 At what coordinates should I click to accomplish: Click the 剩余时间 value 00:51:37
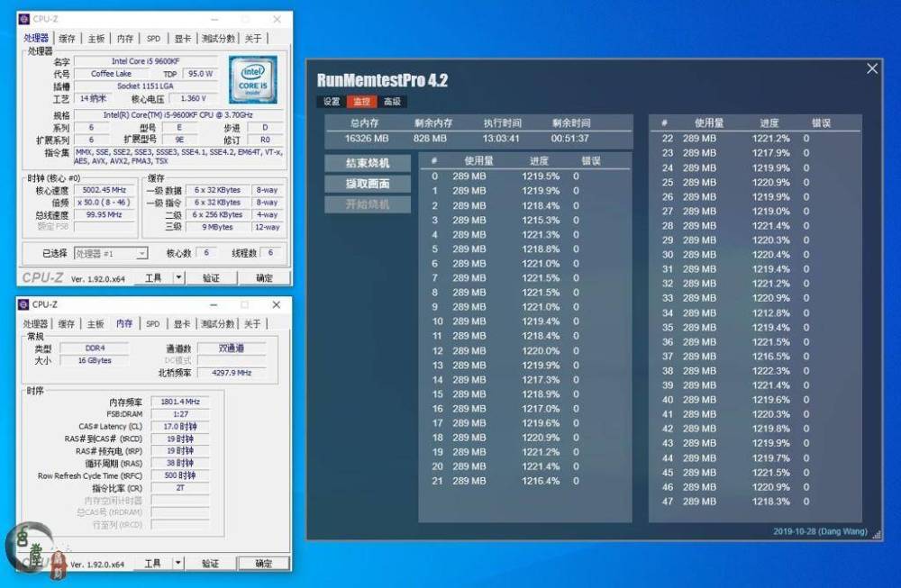click(x=569, y=139)
